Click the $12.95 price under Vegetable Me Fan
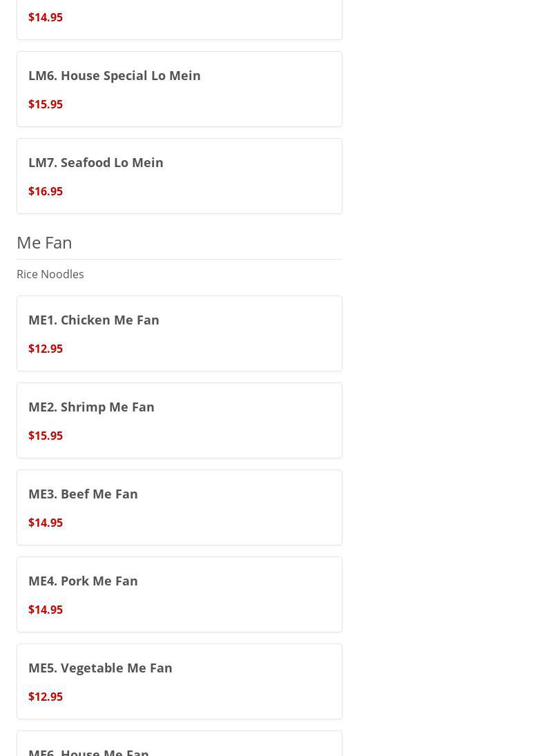 click(46, 697)
